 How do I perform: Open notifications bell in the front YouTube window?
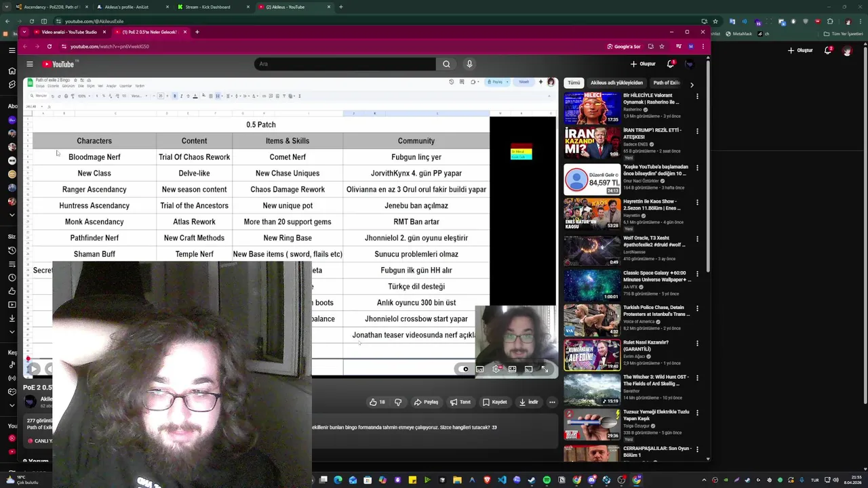(x=671, y=64)
